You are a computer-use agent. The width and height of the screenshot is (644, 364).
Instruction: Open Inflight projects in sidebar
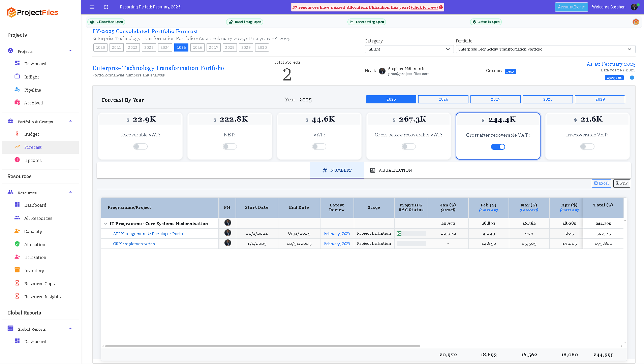[x=31, y=77]
